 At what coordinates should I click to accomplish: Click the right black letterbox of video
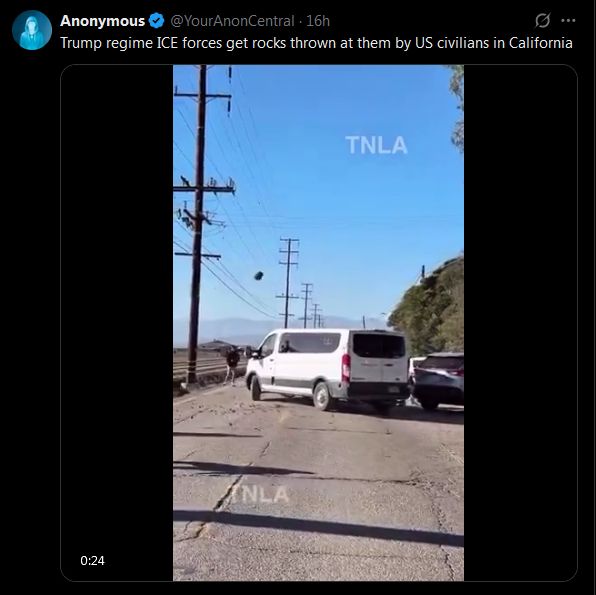520,322
